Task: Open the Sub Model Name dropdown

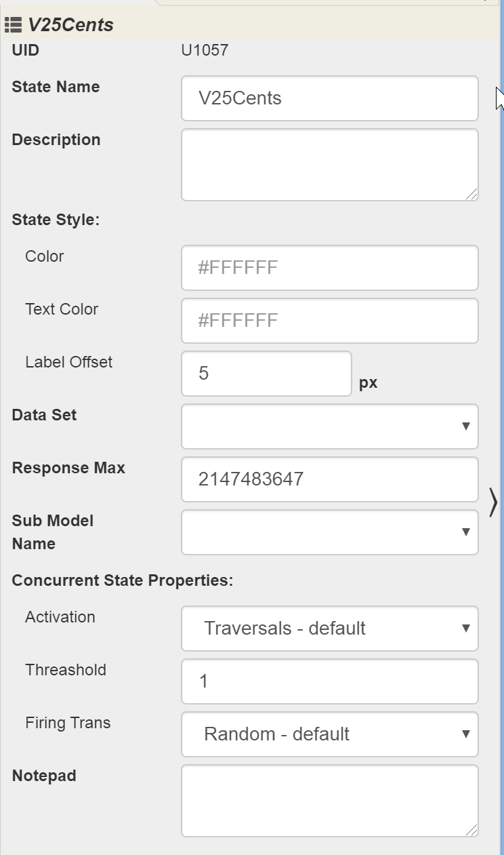Action: [x=329, y=532]
